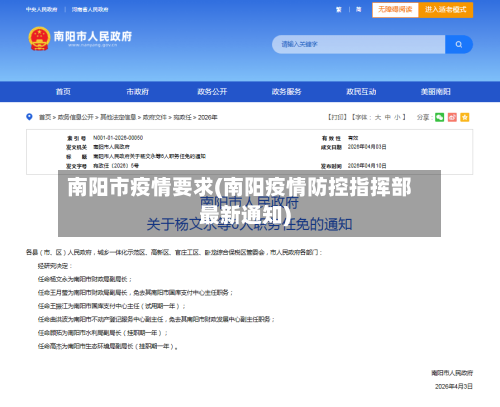
Task: Focus the keyword search input field
Action: tap(359, 44)
